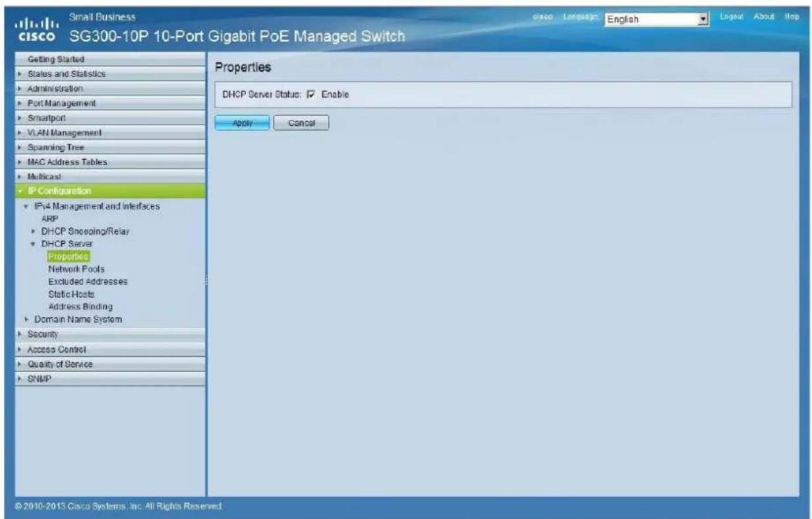Open the Language dropdown set to English
Screen dimensions: 812x519
656,20
